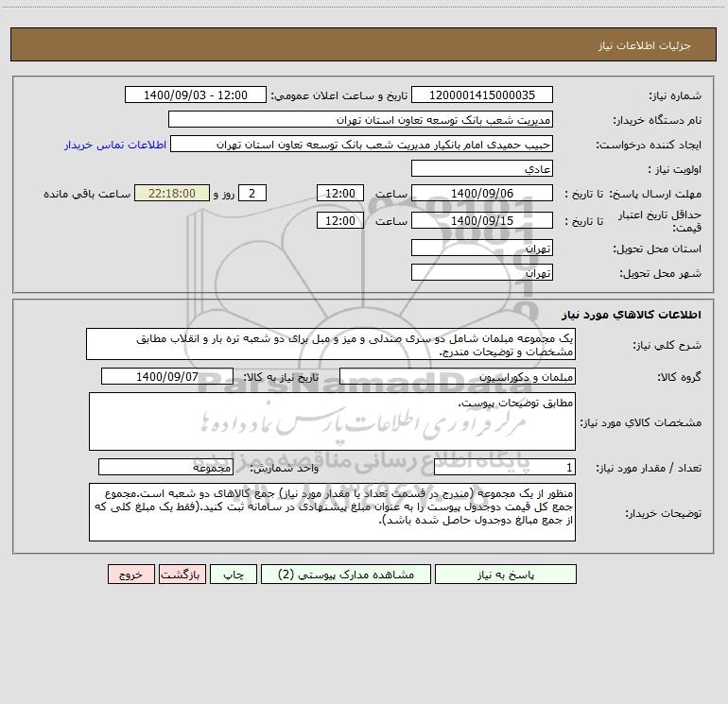728x704 pixels.
Task: Click the گروه کالا field مبلمان و دکوراسیون
Action: pos(458,376)
